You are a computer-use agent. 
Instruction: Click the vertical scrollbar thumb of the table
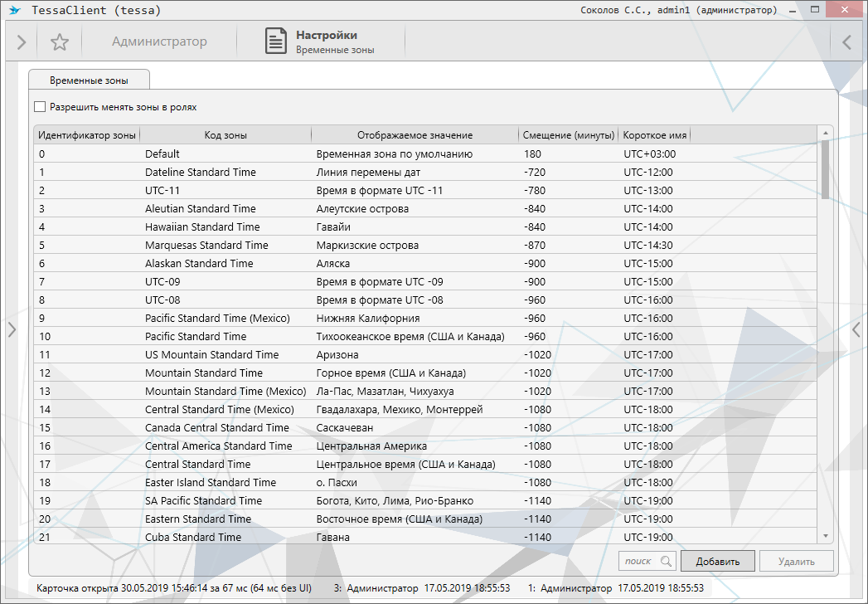pyautogui.click(x=825, y=170)
